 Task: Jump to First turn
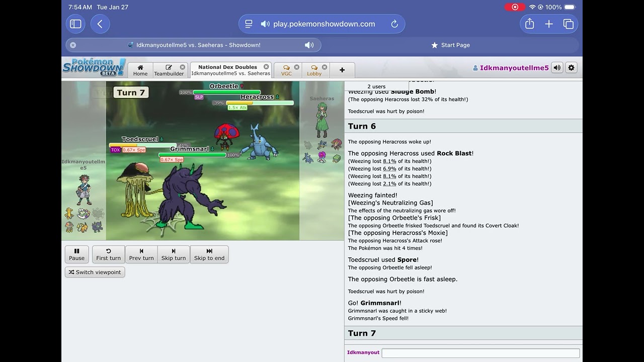click(x=108, y=254)
